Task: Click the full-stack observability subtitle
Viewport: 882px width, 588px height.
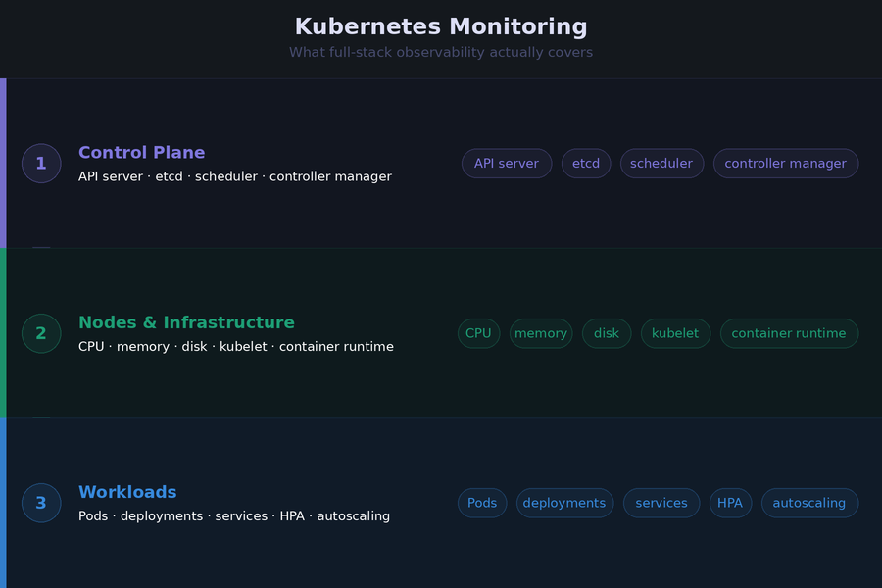Action: tap(441, 52)
